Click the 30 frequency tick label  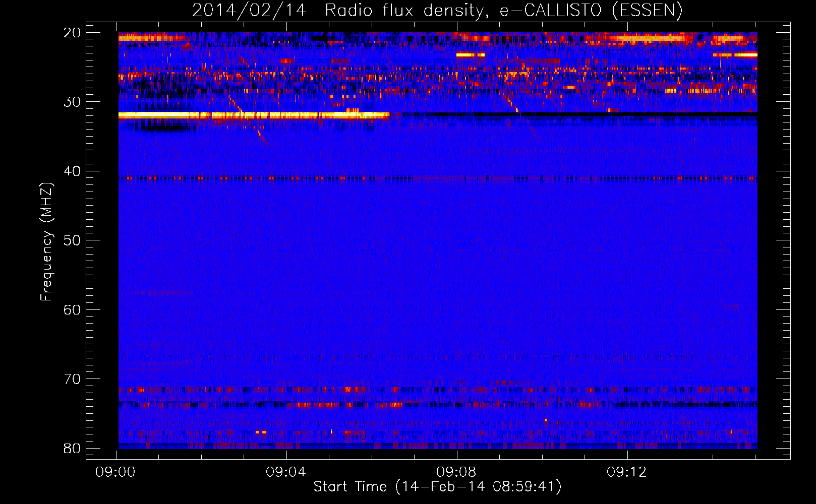(73, 102)
